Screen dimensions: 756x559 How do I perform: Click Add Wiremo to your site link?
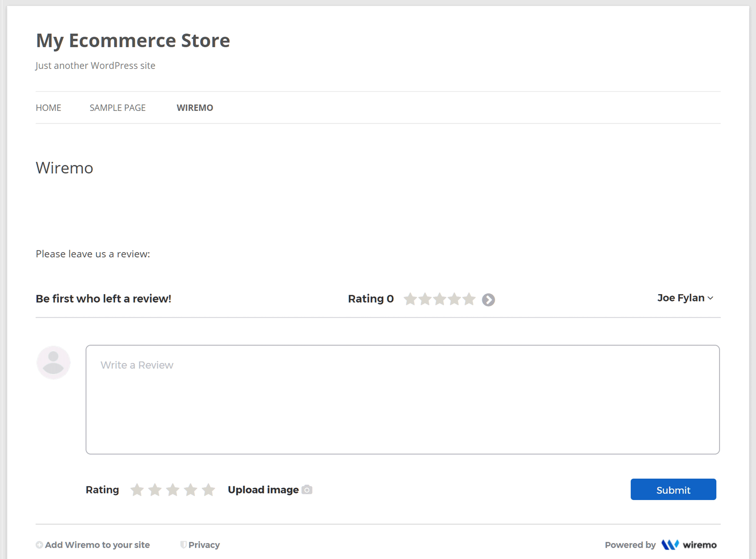tap(97, 545)
